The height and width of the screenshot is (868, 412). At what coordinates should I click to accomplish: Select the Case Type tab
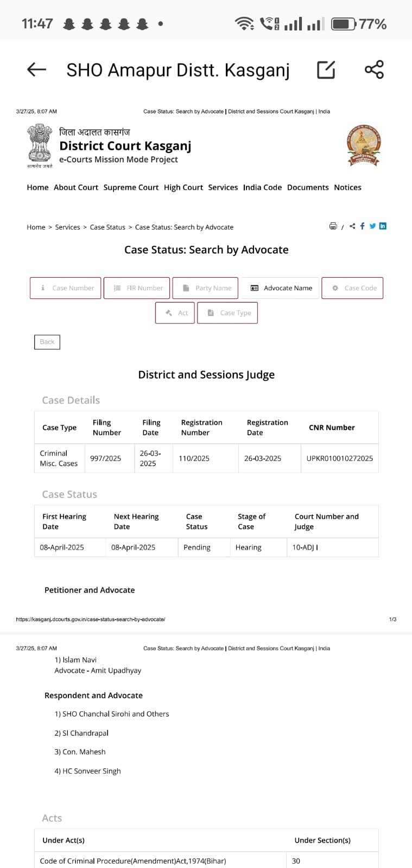pyautogui.click(x=227, y=313)
